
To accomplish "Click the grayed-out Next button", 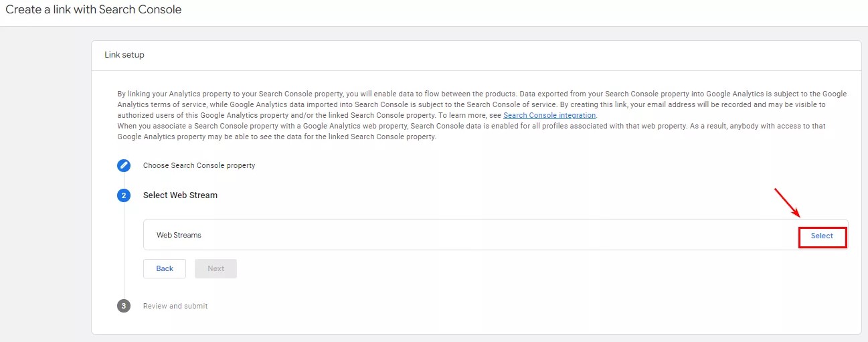I will [x=215, y=268].
